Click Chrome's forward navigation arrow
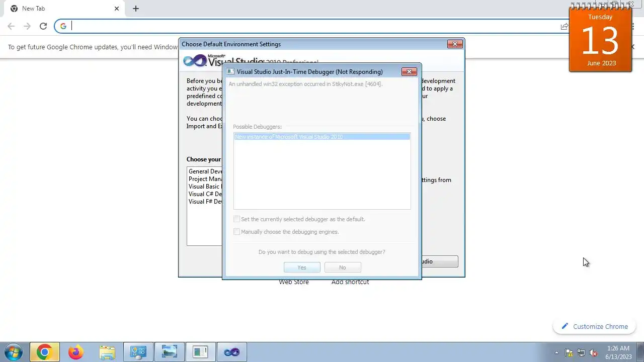The width and height of the screenshot is (644, 362). click(27, 26)
